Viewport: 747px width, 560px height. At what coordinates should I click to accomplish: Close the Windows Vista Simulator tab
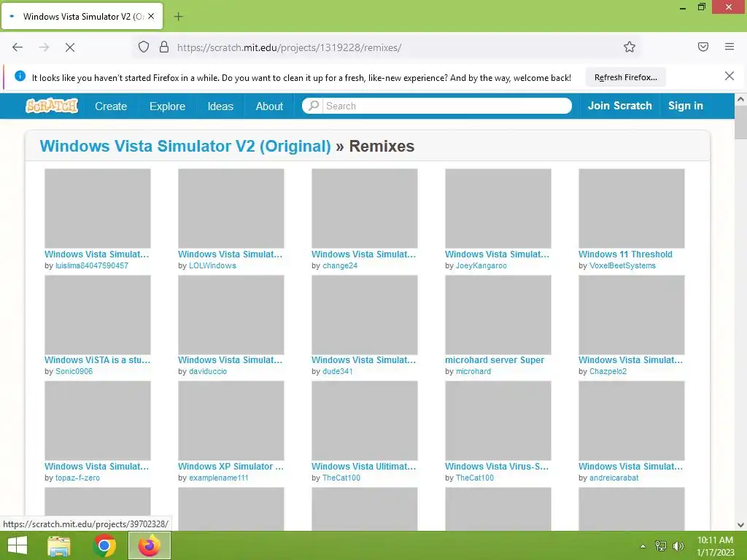(x=151, y=16)
